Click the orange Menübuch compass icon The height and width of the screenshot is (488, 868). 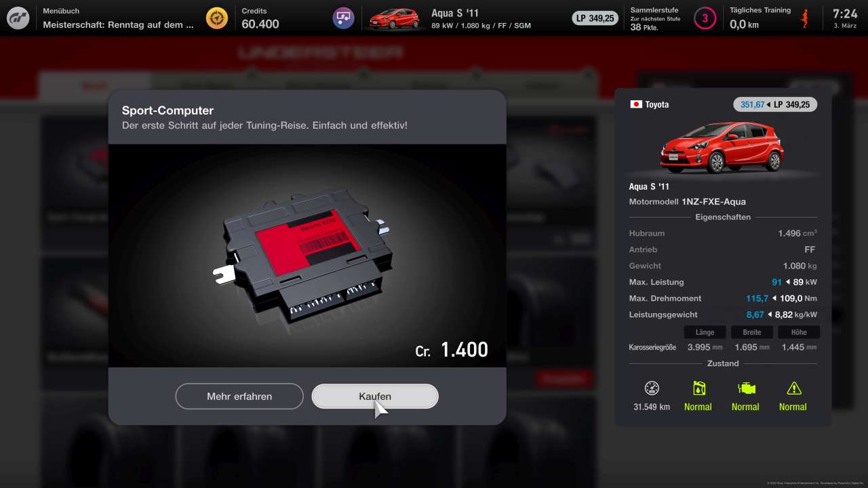point(217,18)
